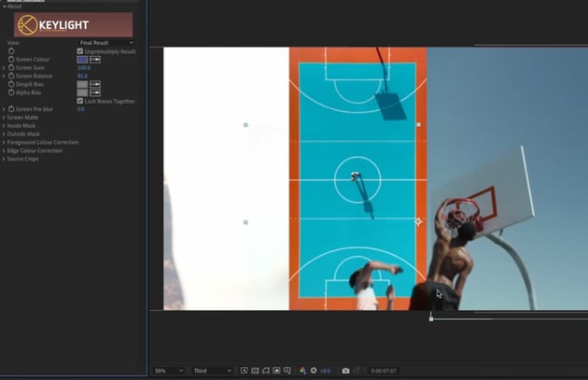
Task: Toggle the Screen Balance stopwatch
Action: click(x=12, y=76)
